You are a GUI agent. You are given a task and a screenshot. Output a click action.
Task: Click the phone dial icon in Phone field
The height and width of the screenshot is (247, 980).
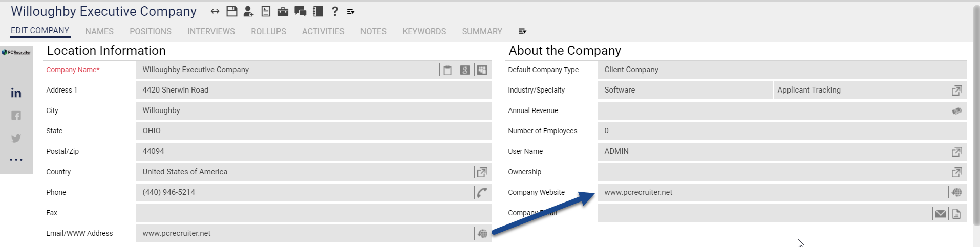[482, 193]
